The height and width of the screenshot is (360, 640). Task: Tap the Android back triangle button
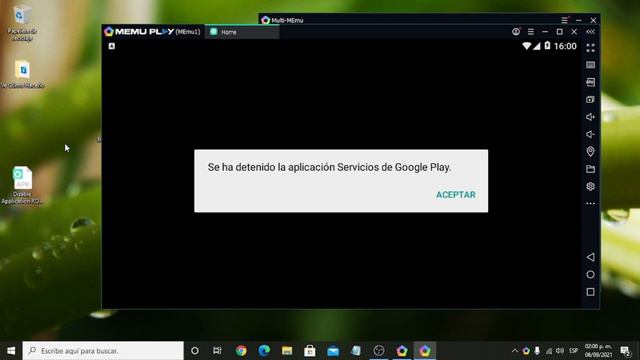590,257
